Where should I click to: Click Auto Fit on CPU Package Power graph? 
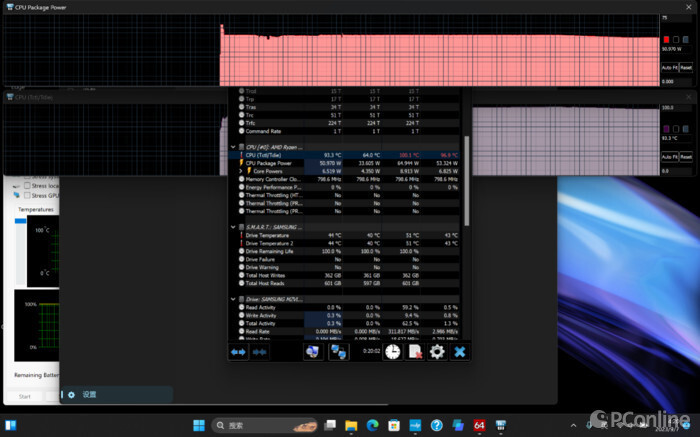[670, 68]
